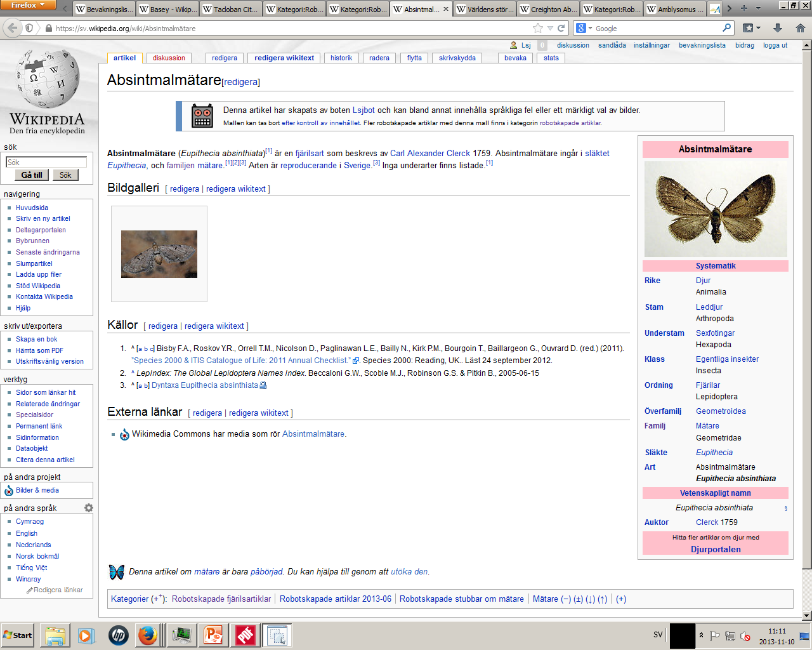Viewport: 812px width, 650px height.
Task: Click 'Hämta som PDF' link
Action: coord(39,350)
